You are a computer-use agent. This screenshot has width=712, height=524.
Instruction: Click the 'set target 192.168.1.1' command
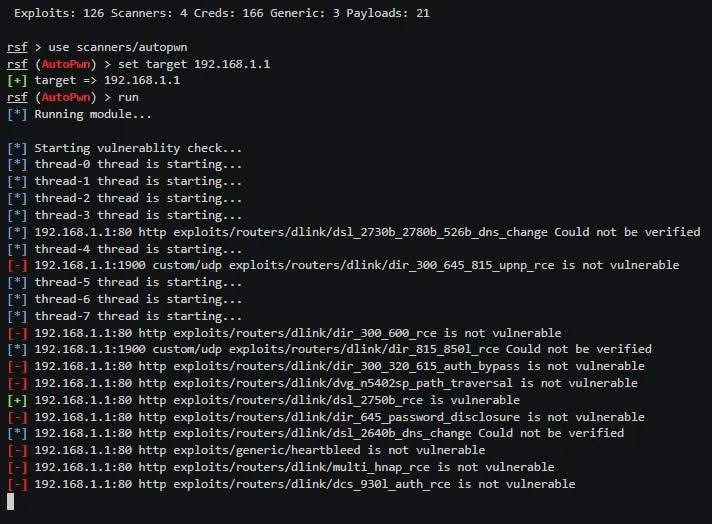pos(194,64)
